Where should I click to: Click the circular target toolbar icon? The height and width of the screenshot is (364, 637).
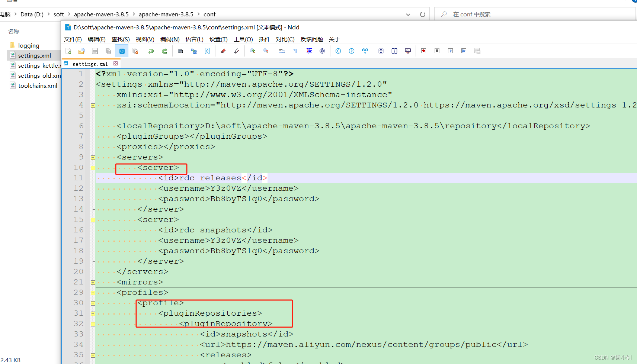pos(322,51)
